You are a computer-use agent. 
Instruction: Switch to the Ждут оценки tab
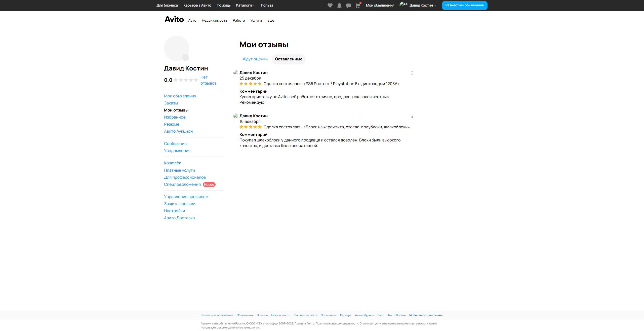coord(255,59)
